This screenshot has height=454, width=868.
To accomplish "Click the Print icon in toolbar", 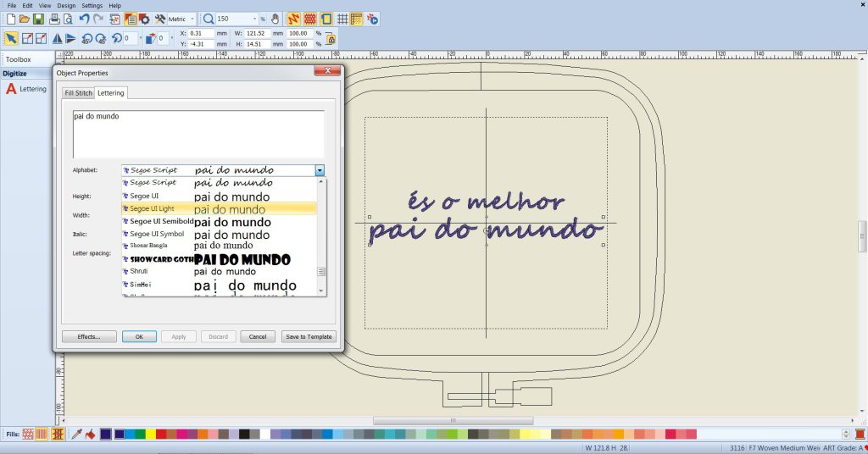I will click(53, 19).
